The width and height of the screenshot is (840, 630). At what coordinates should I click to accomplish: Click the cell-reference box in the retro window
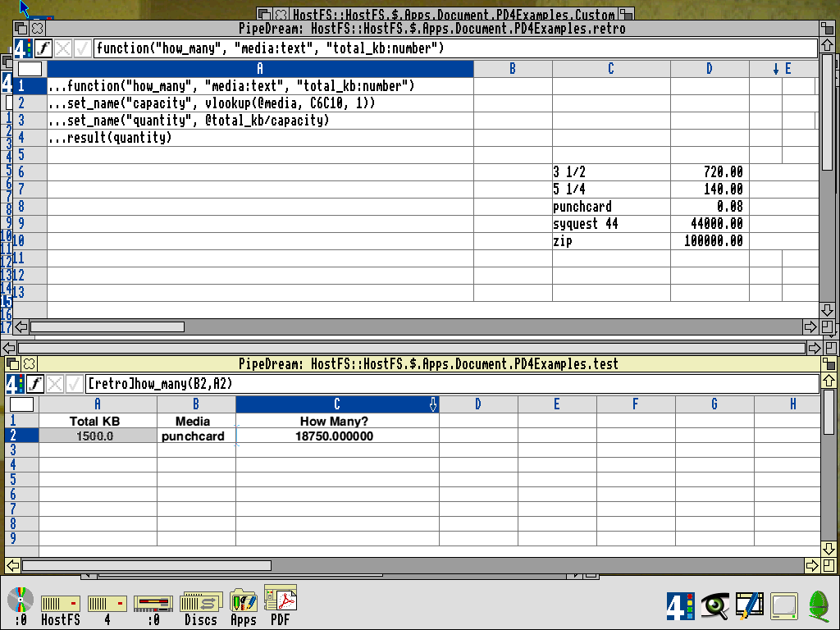click(x=30, y=69)
